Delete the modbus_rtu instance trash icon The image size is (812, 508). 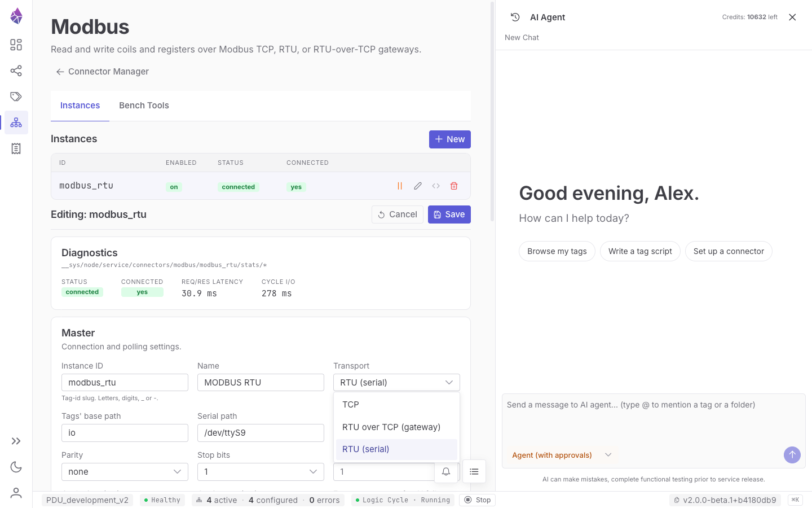[454, 186]
